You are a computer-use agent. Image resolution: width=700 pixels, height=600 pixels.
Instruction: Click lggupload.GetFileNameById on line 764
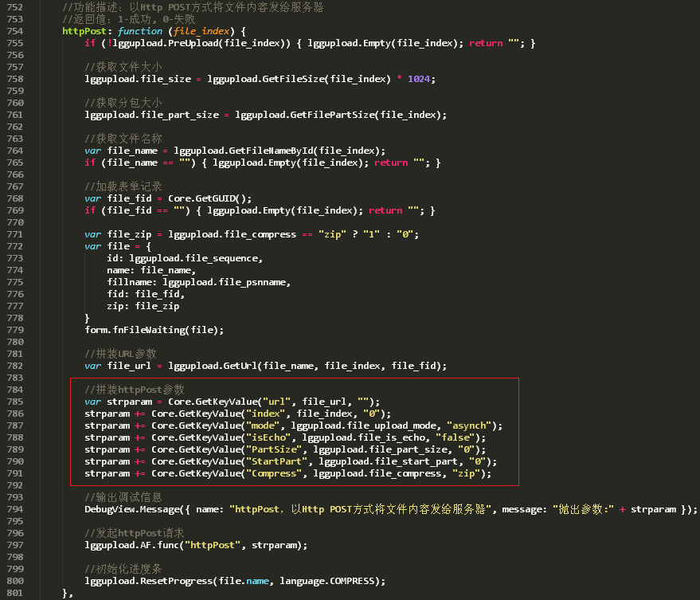pyautogui.click(x=244, y=151)
